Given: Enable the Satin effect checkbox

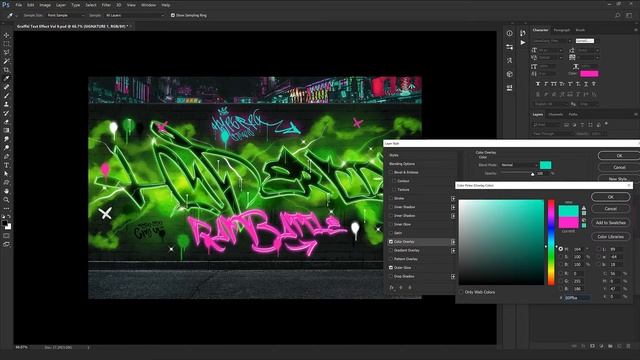Looking at the screenshot, I should coord(391,233).
